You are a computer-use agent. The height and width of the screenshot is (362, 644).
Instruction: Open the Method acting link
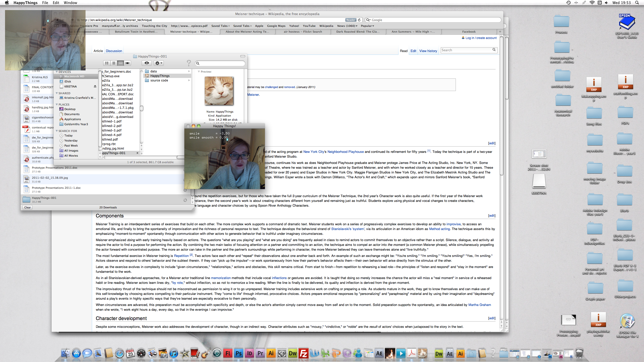pyautogui.click(x=439, y=229)
